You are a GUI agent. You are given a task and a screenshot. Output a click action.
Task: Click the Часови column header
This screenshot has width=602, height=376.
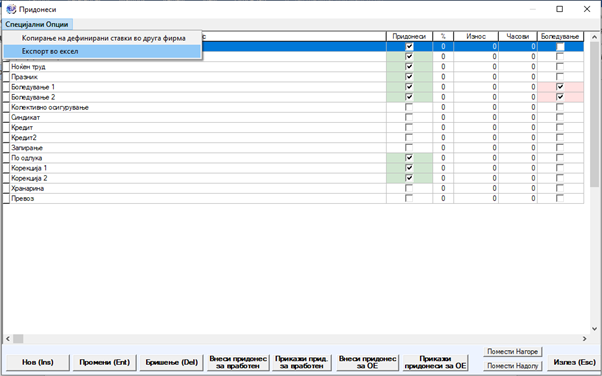(x=518, y=36)
